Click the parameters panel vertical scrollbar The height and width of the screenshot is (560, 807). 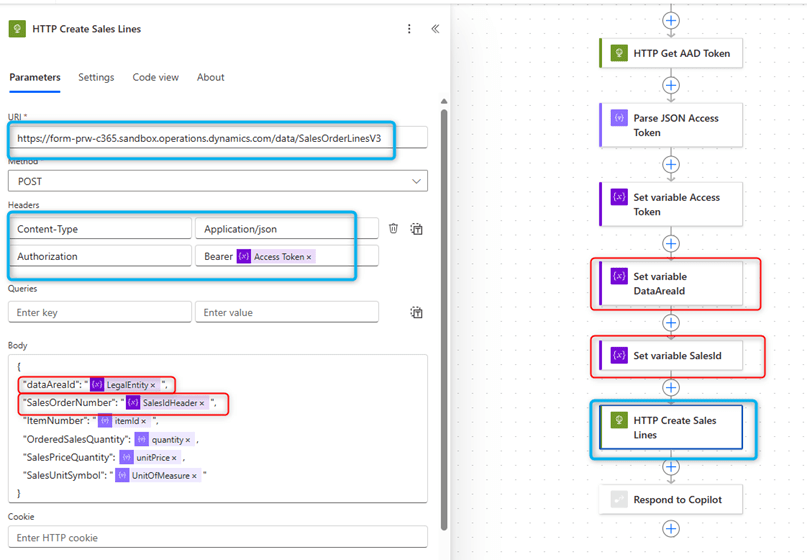tap(444, 300)
